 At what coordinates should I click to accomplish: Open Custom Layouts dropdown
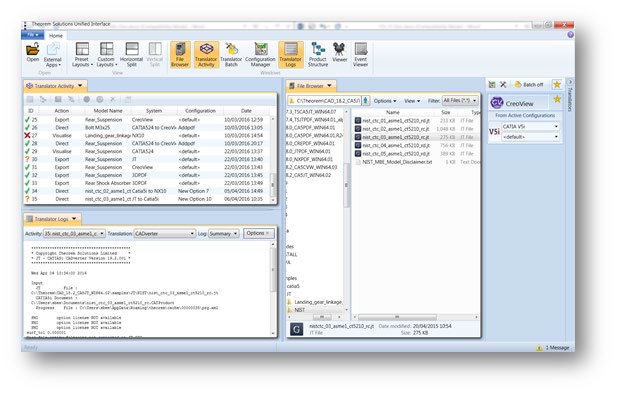[x=107, y=55]
